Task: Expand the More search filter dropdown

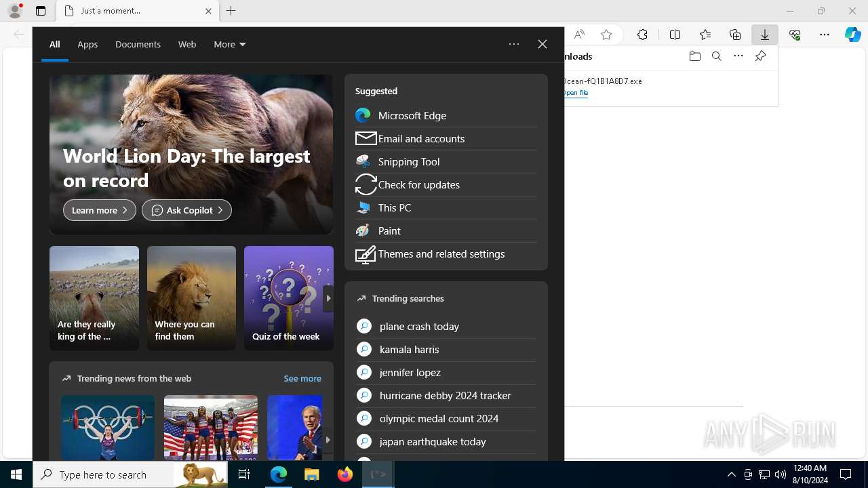Action: click(230, 44)
